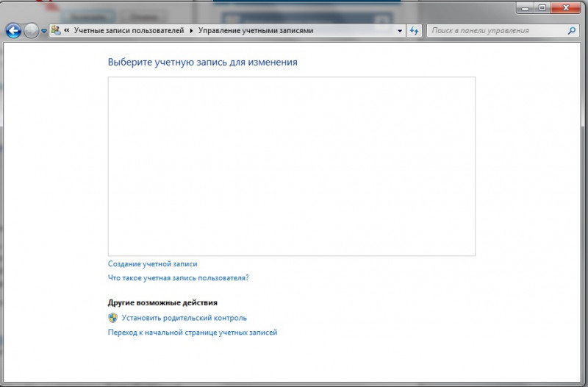
Task: Open address bar history dropdown arrow
Action: [x=400, y=31]
